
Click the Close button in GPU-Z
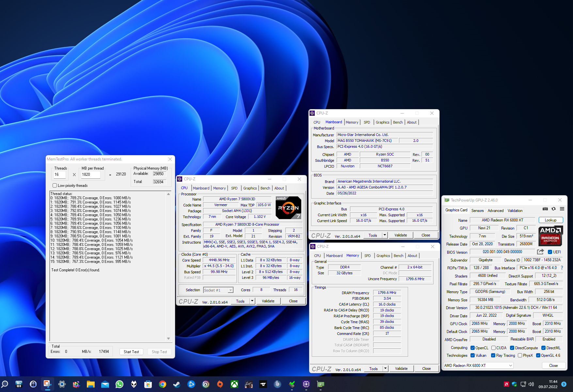(553, 365)
